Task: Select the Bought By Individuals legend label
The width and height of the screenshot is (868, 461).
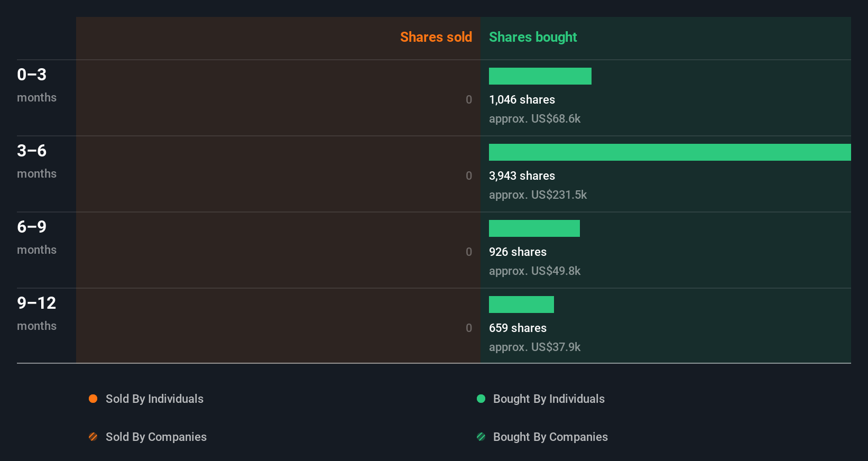Action: click(549, 399)
